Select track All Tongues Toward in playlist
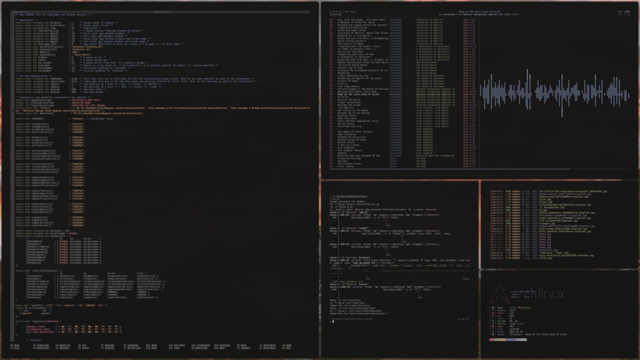The width and height of the screenshot is (640, 360). pyautogui.click(x=350, y=150)
